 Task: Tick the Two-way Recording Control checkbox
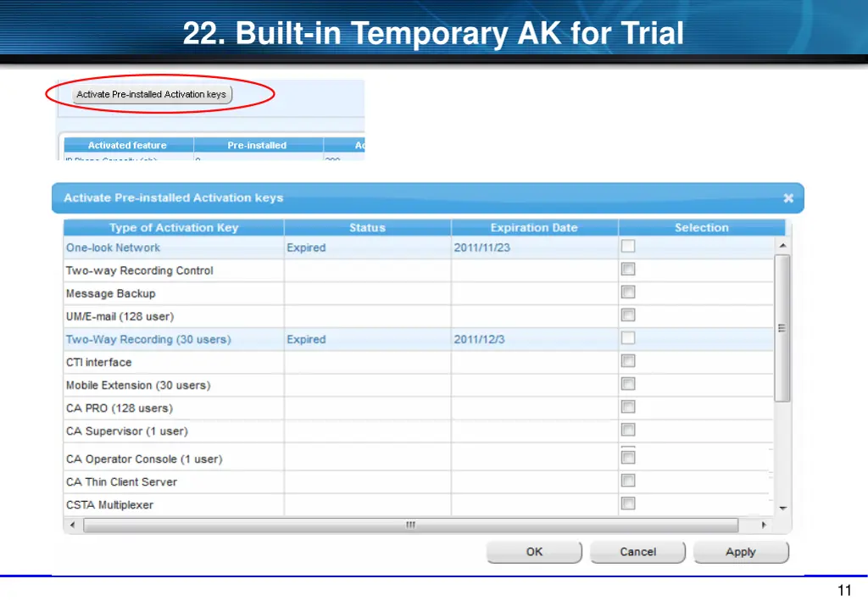click(628, 270)
